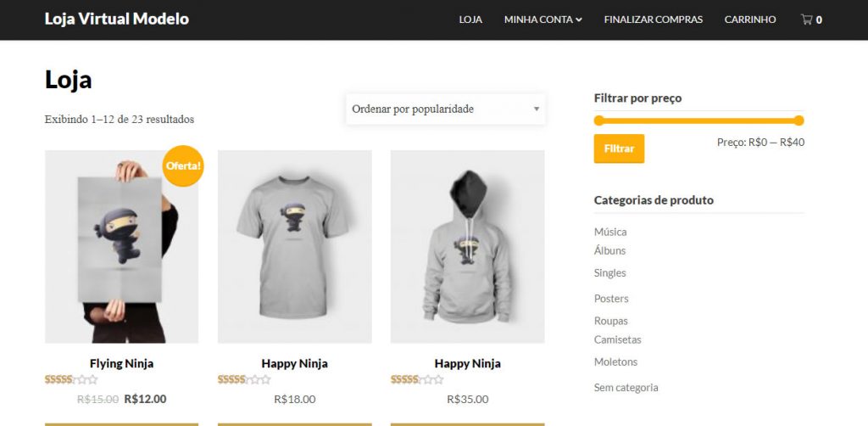Click the price slider maximum handle
Screen dimensions: 868x426
[x=798, y=121]
